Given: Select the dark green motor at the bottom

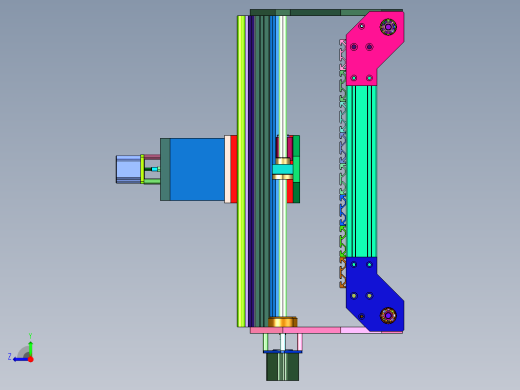Looking at the screenshot, I should point(283,367).
